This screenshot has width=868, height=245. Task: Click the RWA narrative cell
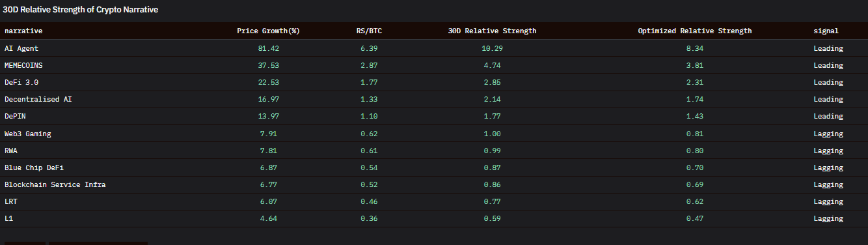tap(11, 151)
